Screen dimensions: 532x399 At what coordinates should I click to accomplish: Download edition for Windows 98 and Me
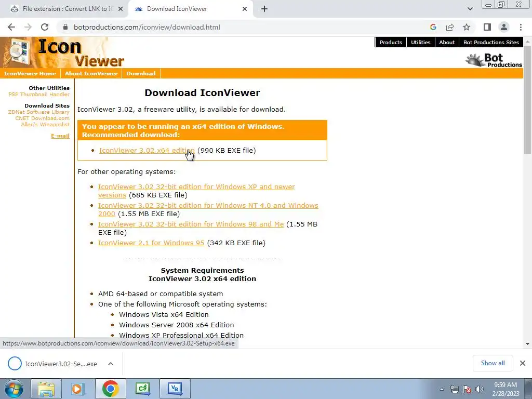pyautogui.click(x=191, y=224)
